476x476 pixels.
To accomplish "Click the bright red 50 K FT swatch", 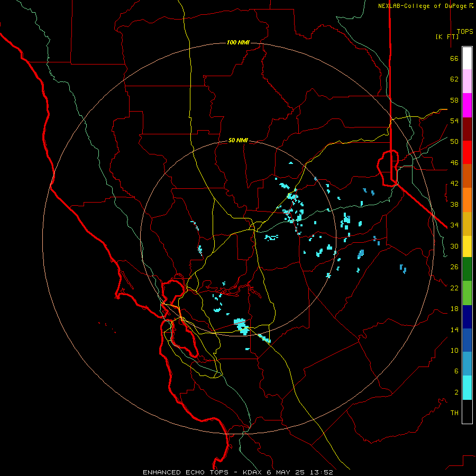I will point(467,152).
